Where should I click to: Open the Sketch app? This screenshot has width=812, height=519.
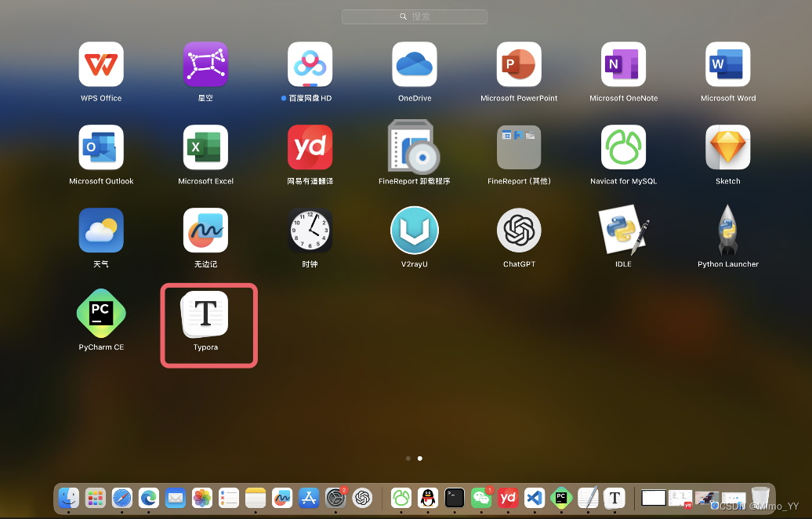(x=727, y=147)
